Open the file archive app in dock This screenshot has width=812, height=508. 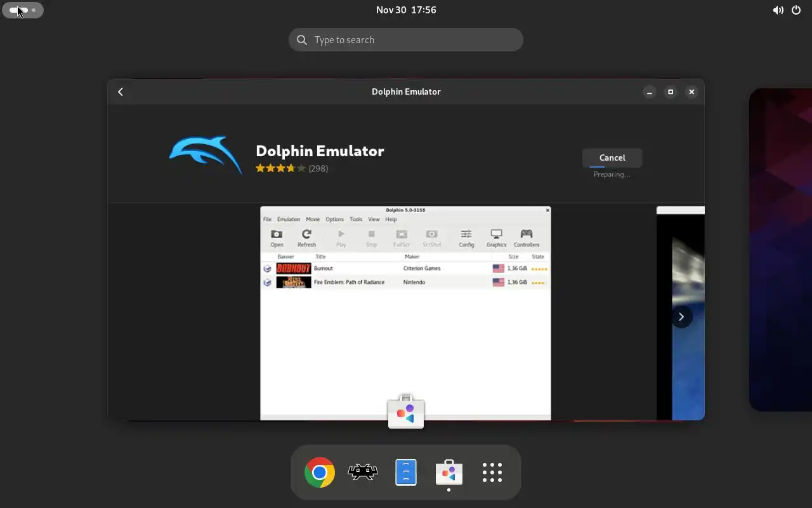click(406, 472)
